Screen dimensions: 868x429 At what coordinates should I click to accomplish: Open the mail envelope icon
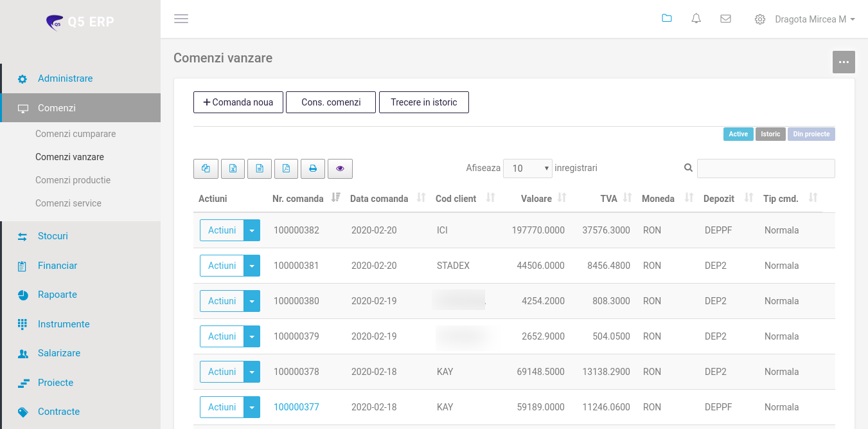point(725,19)
